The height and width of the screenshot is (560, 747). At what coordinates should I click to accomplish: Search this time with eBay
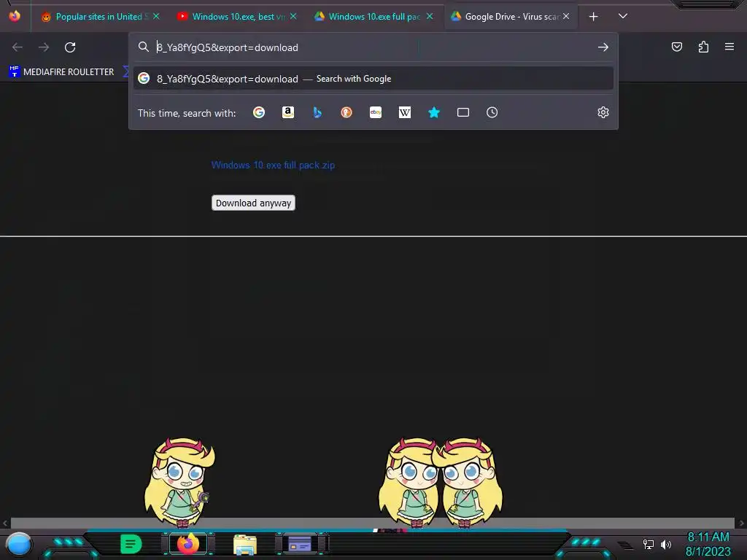pyautogui.click(x=376, y=112)
